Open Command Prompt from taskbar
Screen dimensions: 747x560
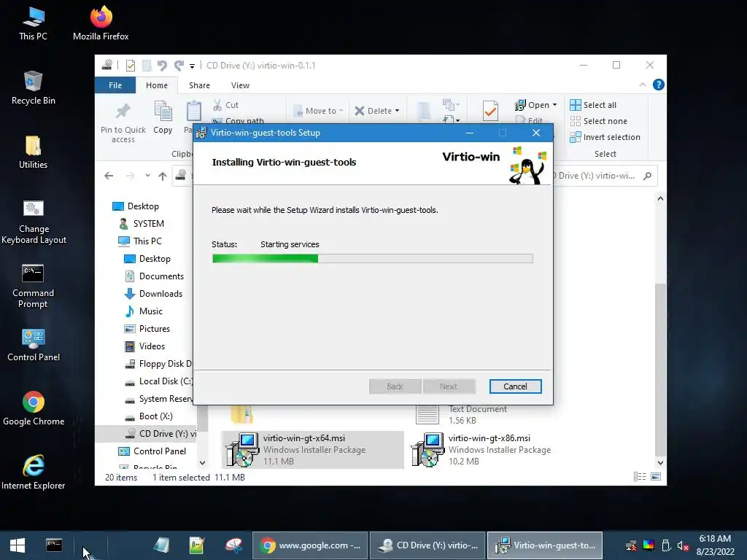[x=54, y=545]
